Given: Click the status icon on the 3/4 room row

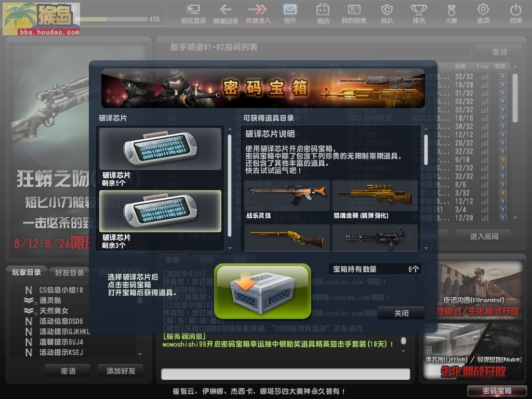Looking at the screenshot, I should pos(503,209).
